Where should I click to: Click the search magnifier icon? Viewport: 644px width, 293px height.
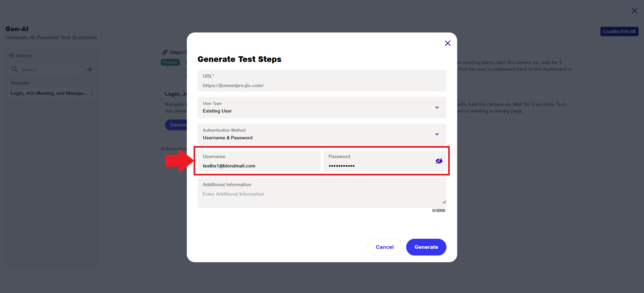(x=15, y=69)
